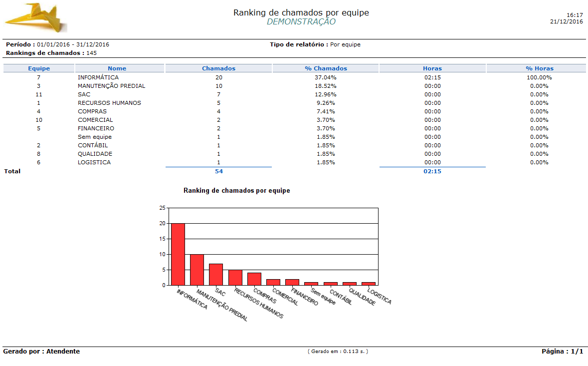The height and width of the screenshot is (366, 588).
Task: Sort by the Nome column header
Action: pyautogui.click(x=117, y=68)
